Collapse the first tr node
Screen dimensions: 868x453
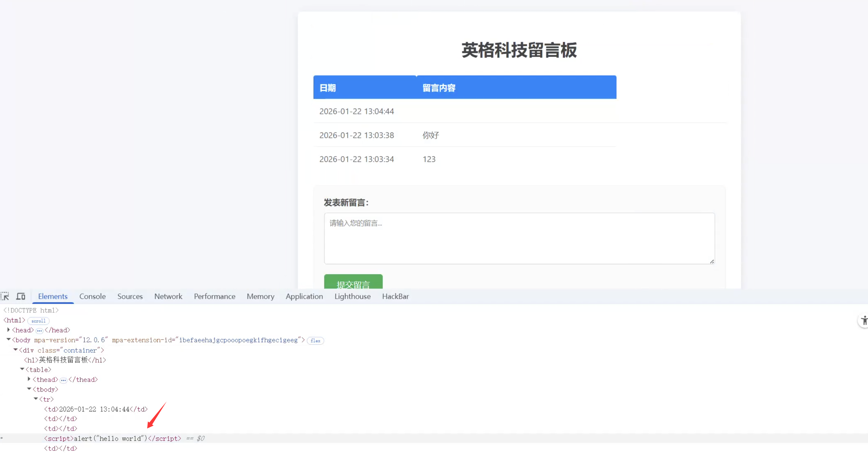pos(36,399)
